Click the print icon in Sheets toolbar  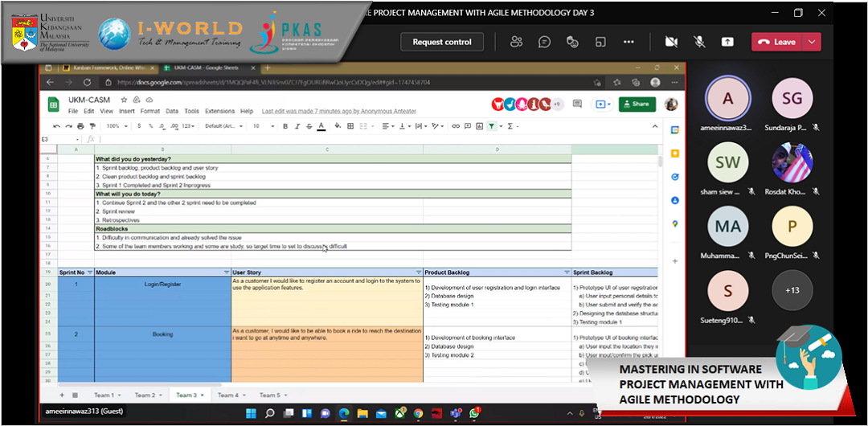point(80,126)
